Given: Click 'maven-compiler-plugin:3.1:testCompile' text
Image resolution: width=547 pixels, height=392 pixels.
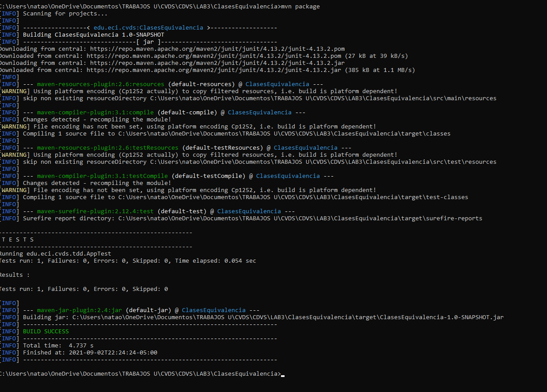Looking at the screenshot, I should coord(103,176).
